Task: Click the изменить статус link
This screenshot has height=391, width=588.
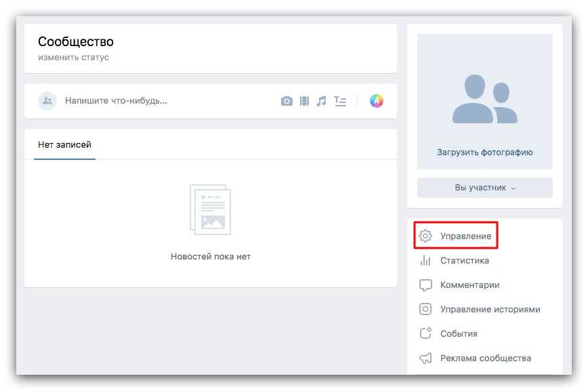Action: click(73, 58)
